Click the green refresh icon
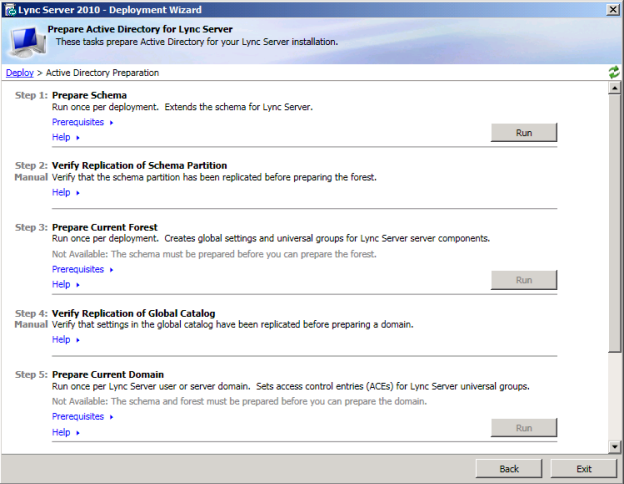Screen dimensions: 624x484 tap(613, 73)
